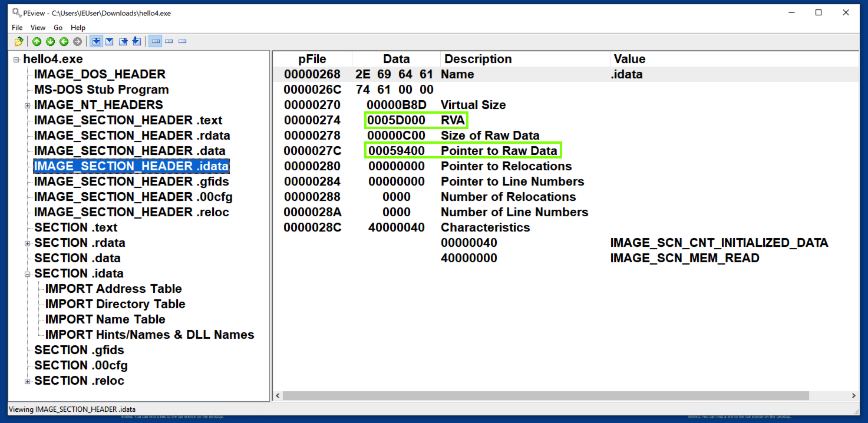Image resolution: width=868 pixels, height=423 pixels.
Task: Click the green back arrow toolbar button
Action: pyautogui.click(x=64, y=41)
